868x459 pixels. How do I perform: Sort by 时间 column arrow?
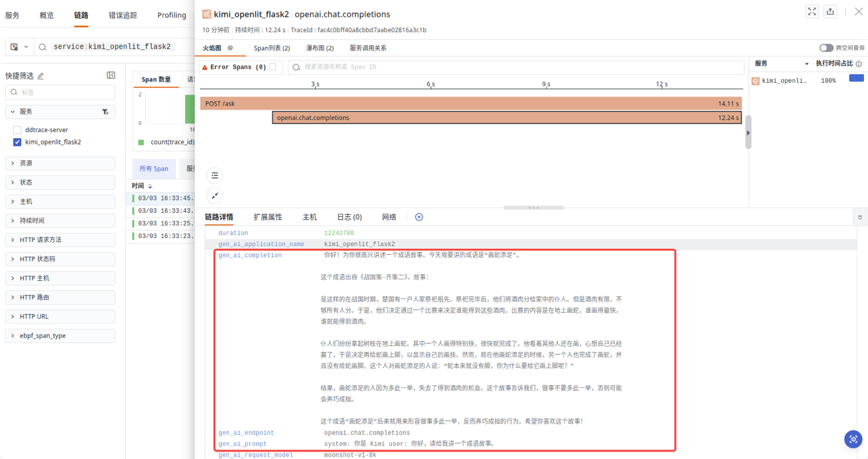(x=150, y=186)
